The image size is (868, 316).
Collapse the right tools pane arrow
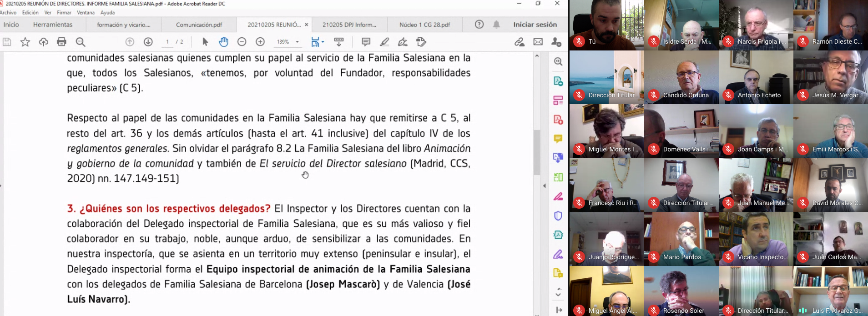545,186
